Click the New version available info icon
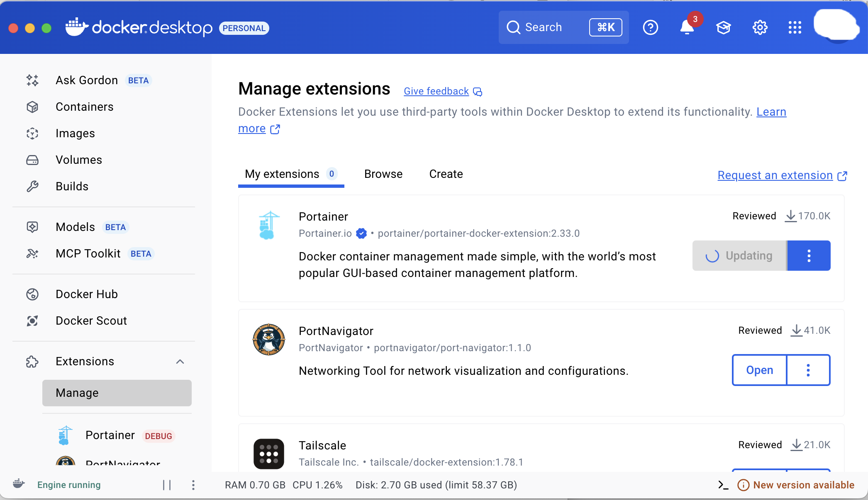This screenshot has width=868, height=500. tap(743, 485)
